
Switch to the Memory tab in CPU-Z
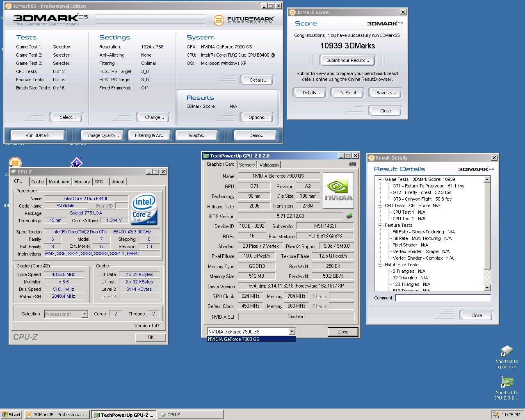(x=82, y=182)
